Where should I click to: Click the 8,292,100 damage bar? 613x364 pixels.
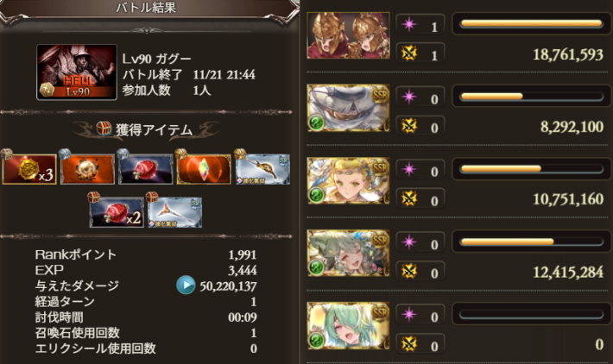[x=532, y=96]
